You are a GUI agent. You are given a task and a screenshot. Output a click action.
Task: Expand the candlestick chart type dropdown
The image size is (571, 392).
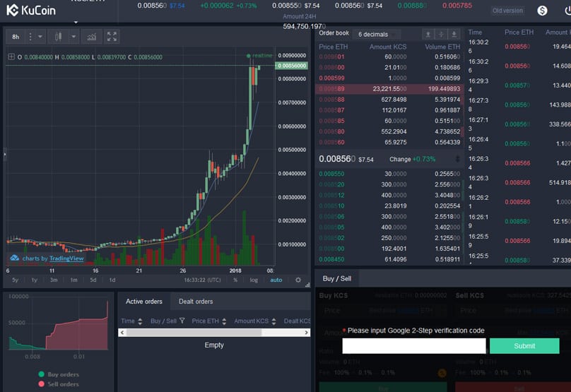click(x=73, y=37)
